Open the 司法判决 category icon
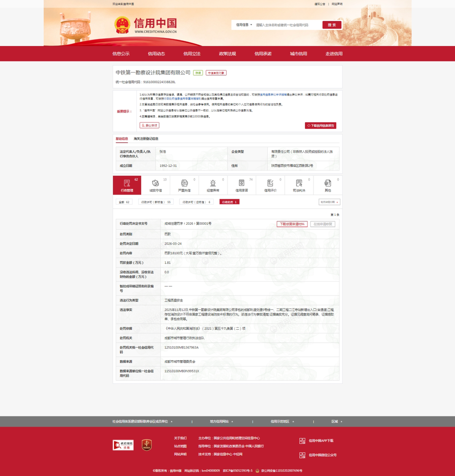Viewport: 455px width, 476px height. (299, 183)
